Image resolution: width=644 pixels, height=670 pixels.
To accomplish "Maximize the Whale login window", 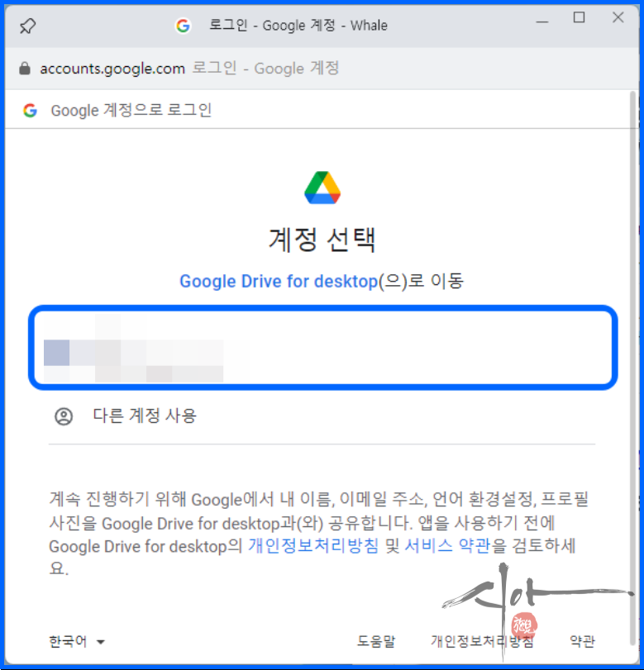I will (579, 18).
